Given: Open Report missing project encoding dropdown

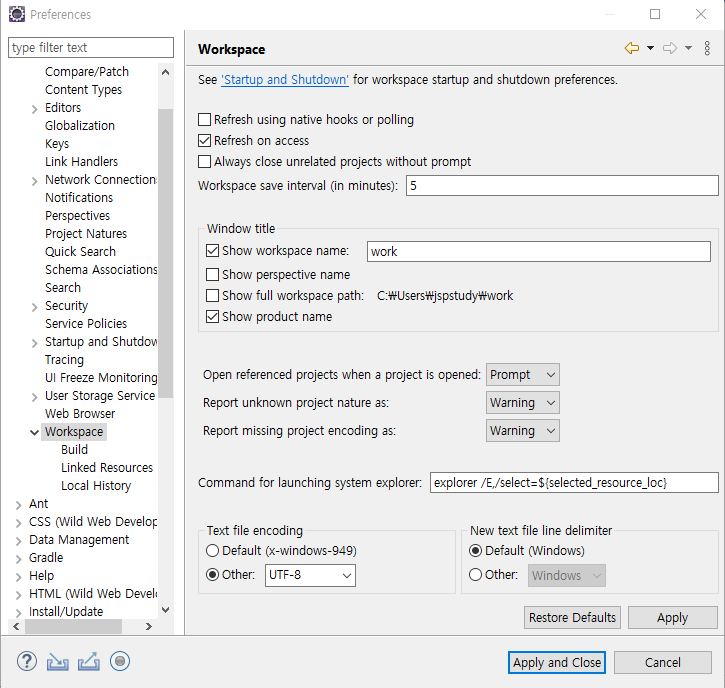Looking at the screenshot, I should coord(522,430).
